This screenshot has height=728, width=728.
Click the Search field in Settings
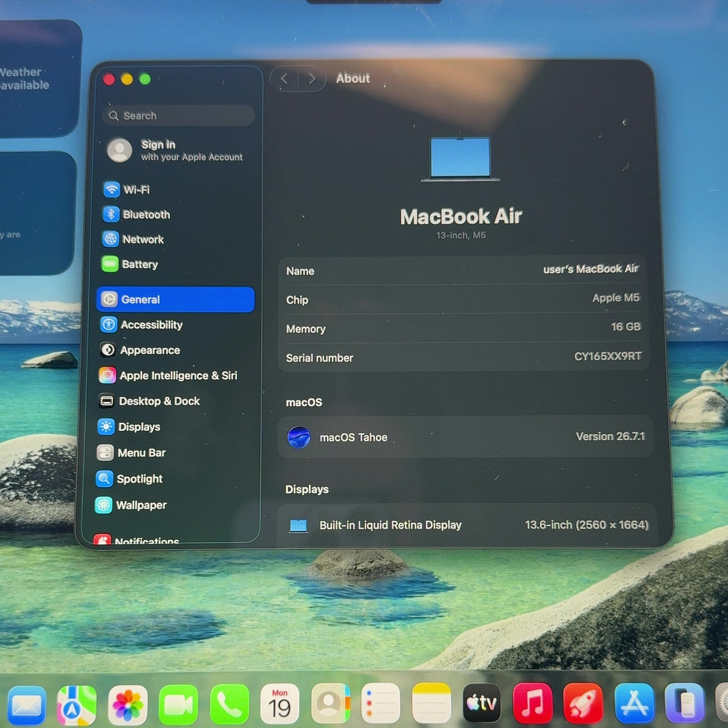pyautogui.click(x=178, y=115)
